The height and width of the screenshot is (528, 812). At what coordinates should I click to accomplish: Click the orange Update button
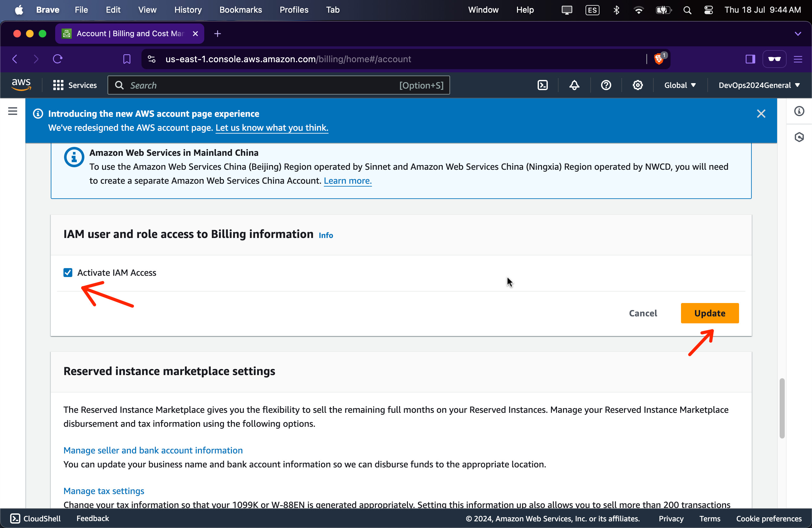(x=710, y=313)
